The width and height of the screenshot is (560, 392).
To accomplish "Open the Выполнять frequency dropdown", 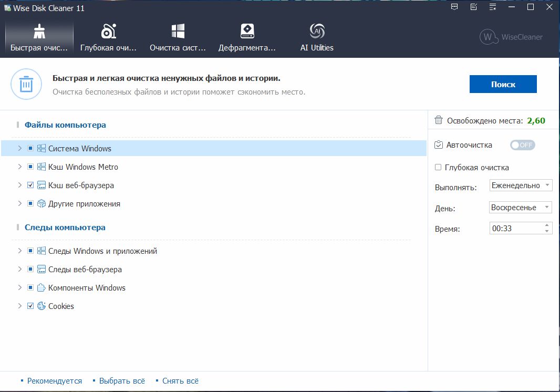I will pyautogui.click(x=520, y=185).
